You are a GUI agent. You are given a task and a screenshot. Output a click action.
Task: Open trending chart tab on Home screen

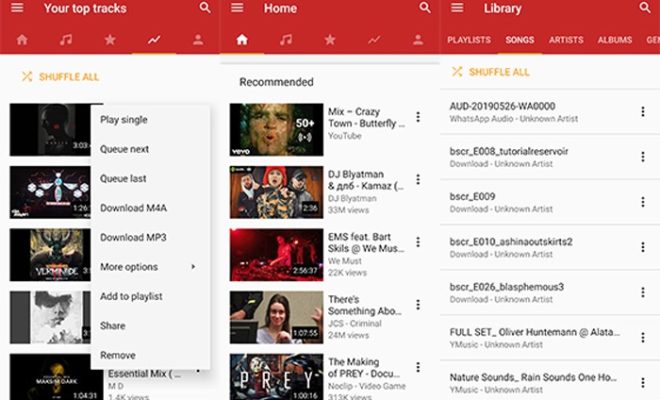pyautogui.click(x=374, y=40)
